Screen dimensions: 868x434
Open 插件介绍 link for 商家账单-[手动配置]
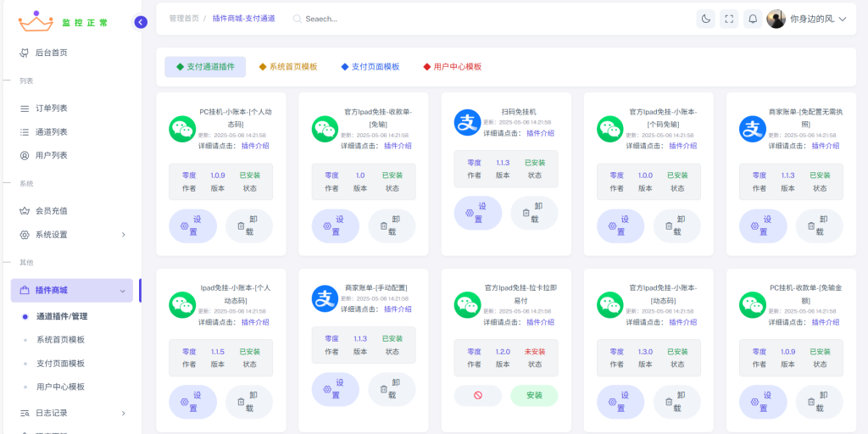398,309
